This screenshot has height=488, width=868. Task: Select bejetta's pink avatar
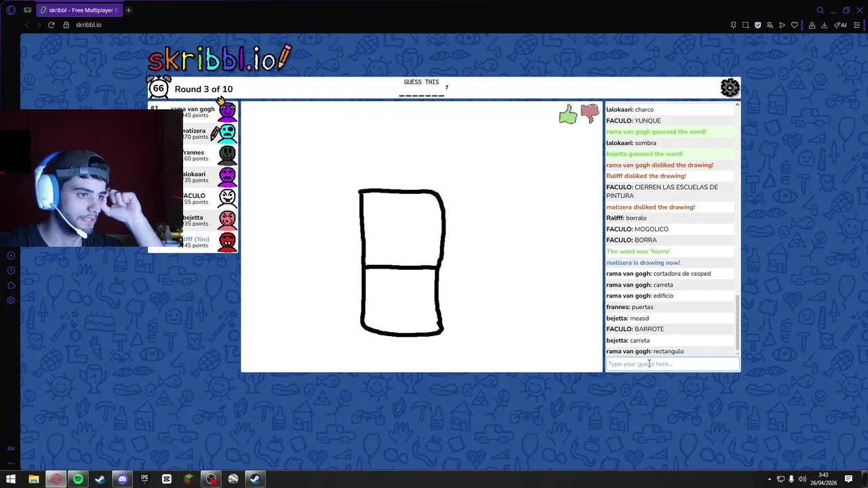point(227,220)
